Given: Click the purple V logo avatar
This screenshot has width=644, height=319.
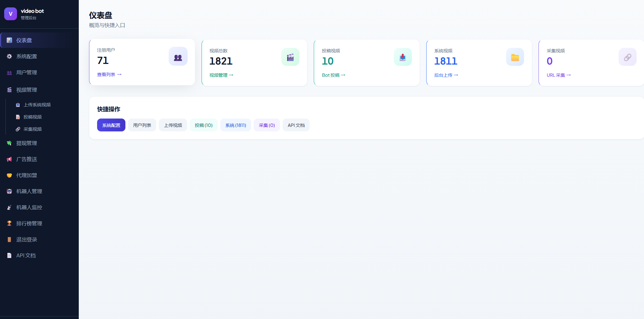Looking at the screenshot, I should pos(10,14).
